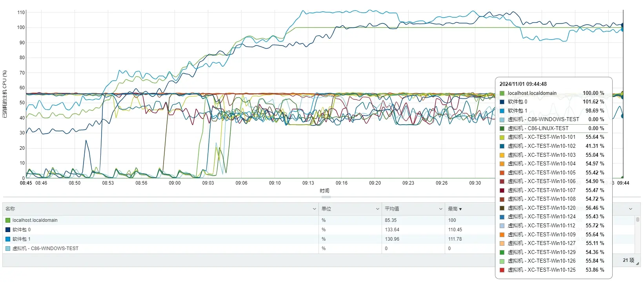Viewport: 644px width, 283px height.
Task: Open the 单位 column dropdown chevron
Action: click(x=377, y=209)
